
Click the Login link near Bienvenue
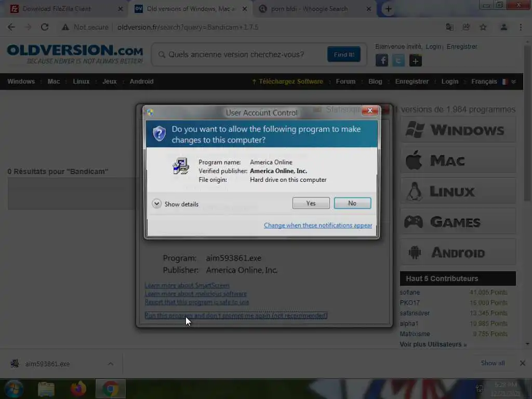pos(433,46)
